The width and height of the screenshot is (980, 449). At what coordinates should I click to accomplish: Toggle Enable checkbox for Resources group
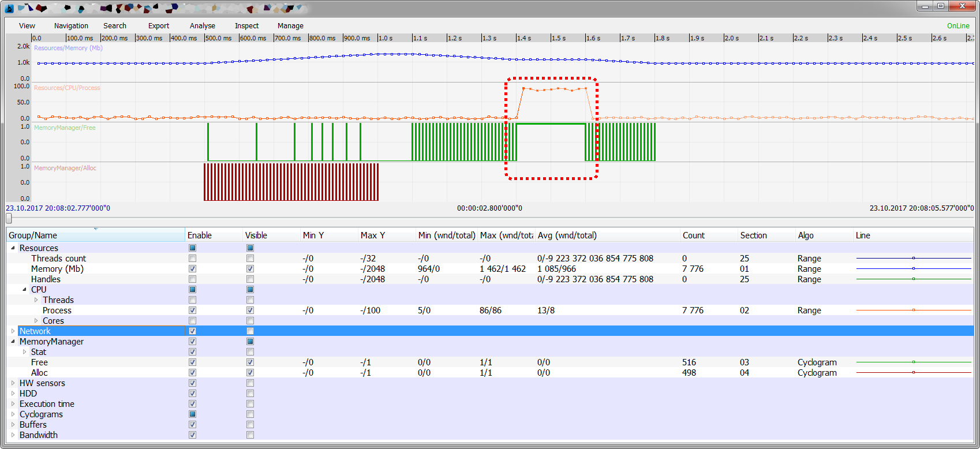(x=192, y=248)
